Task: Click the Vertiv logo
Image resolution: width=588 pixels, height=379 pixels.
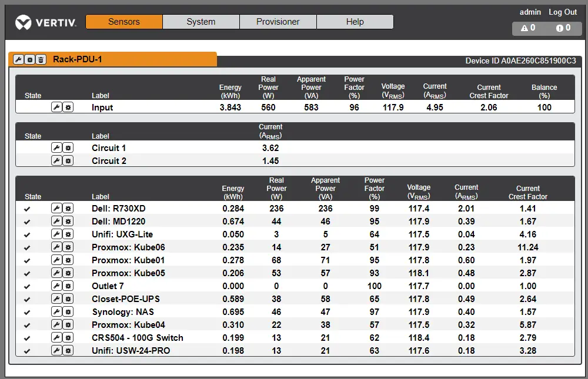Action: (46, 23)
